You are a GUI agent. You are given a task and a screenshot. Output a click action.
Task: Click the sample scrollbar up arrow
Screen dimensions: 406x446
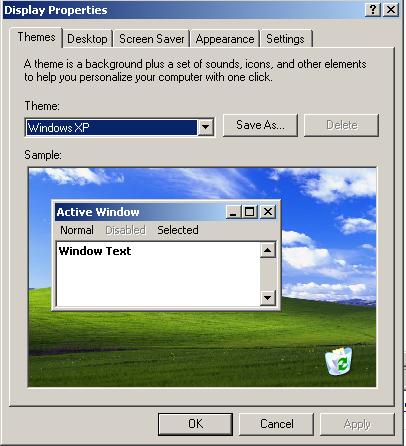coord(268,250)
